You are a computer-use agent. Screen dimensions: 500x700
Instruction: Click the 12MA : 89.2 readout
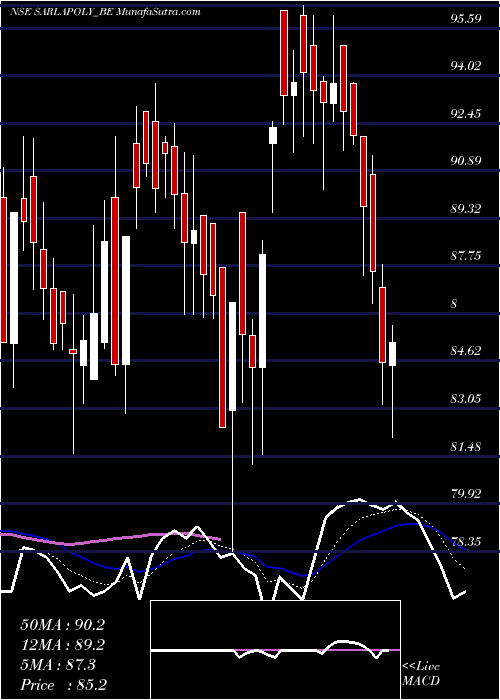(x=62, y=645)
